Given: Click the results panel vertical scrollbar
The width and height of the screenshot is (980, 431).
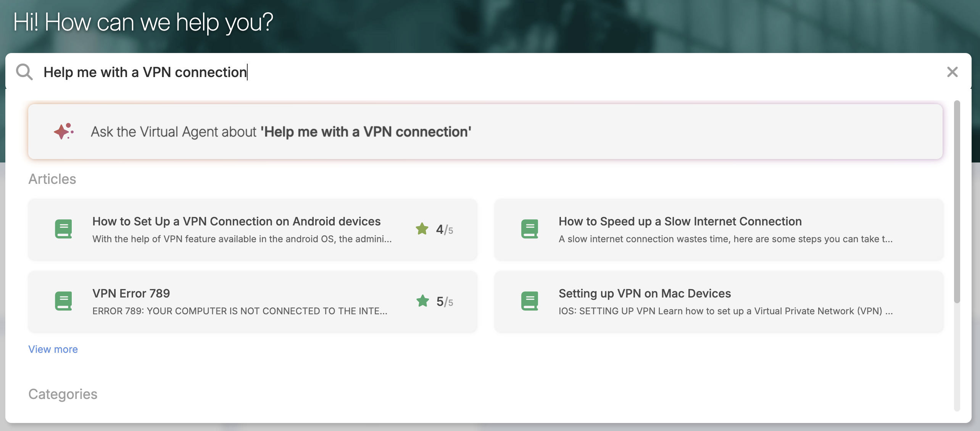Looking at the screenshot, I should [957, 202].
